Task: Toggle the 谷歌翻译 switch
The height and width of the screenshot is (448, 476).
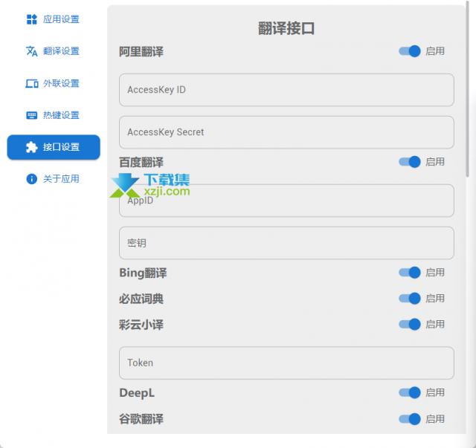Action: point(410,419)
